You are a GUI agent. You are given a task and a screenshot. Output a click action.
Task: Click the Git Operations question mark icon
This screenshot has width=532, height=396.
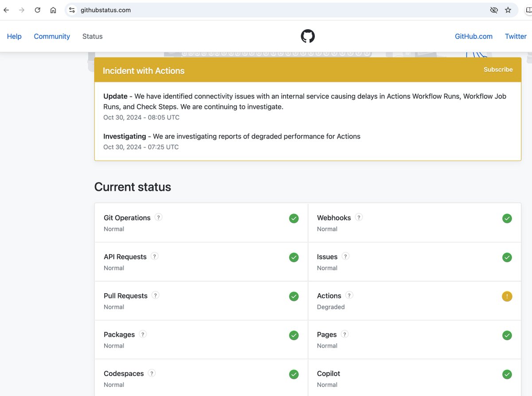(x=158, y=217)
